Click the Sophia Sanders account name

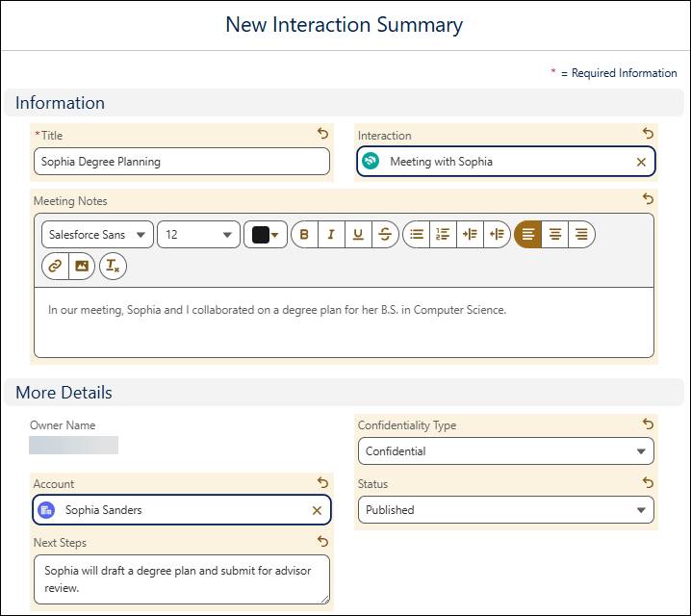click(104, 510)
